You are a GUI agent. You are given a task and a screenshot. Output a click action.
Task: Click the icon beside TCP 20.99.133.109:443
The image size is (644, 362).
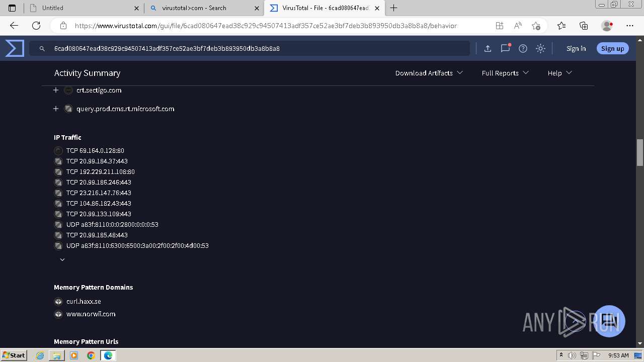pyautogui.click(x=58, y=214)
